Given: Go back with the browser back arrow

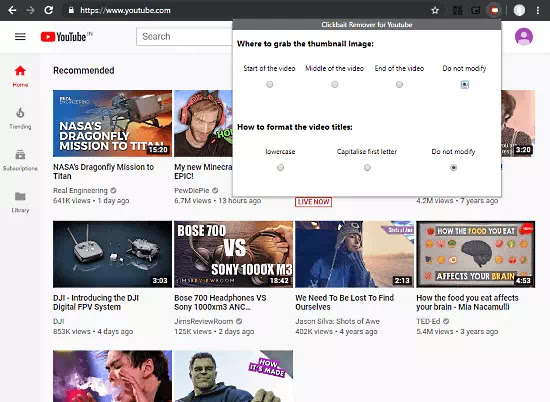Looking at the screenshot, I should coord(12,10).
